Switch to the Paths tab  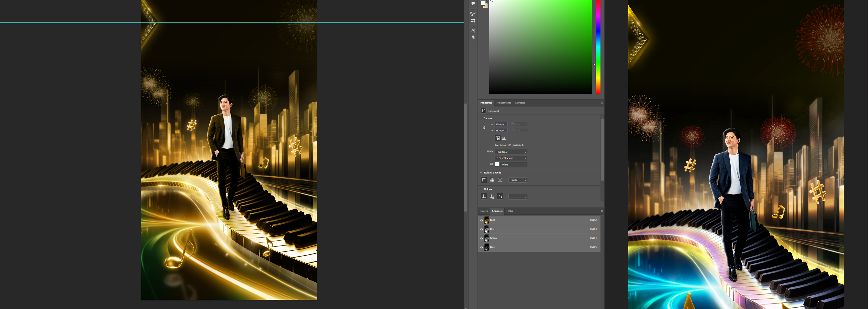[509, 211]
